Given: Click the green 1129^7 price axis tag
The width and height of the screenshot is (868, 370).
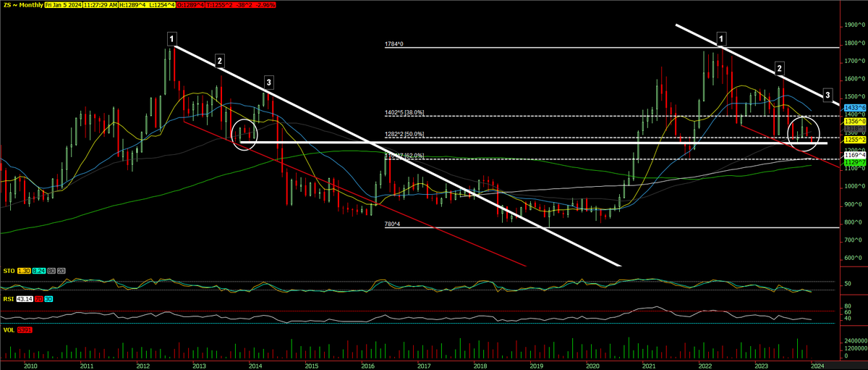Looking at the screenshot, I should point(855,162).
